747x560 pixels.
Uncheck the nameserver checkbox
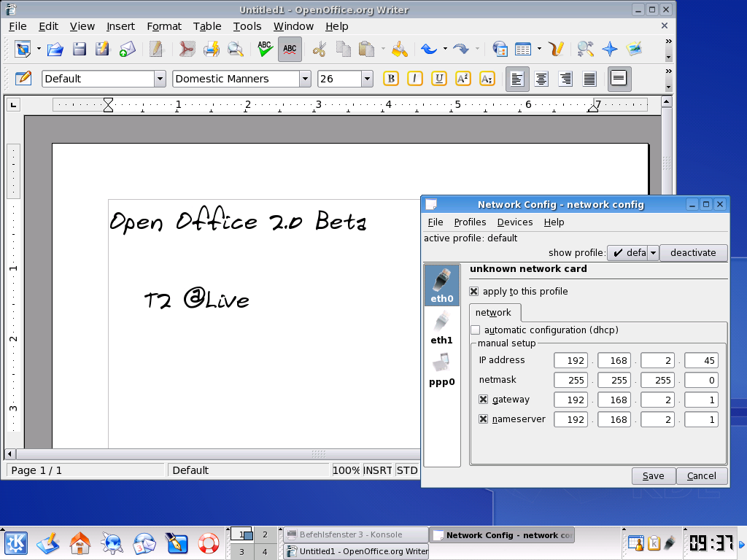(483, 419)
